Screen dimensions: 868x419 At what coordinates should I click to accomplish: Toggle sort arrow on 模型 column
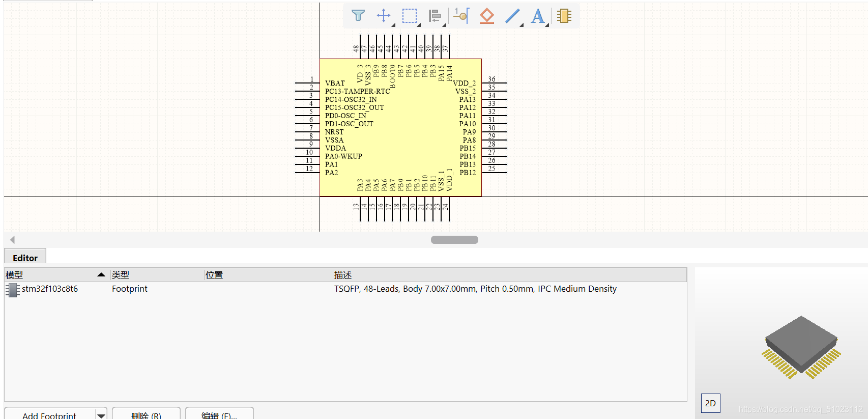pos(101,275)
